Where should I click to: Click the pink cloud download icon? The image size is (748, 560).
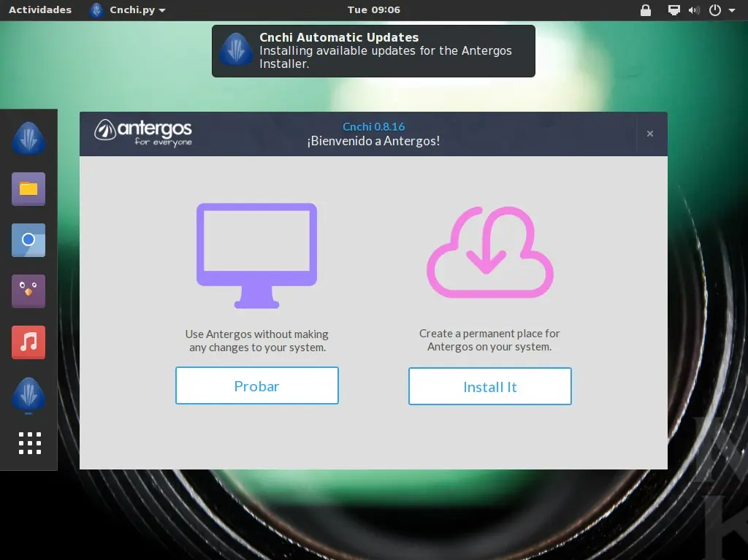tap(490, 253)
